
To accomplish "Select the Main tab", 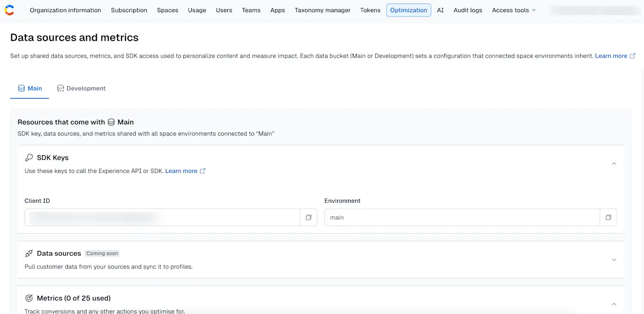I will [29, 88].
